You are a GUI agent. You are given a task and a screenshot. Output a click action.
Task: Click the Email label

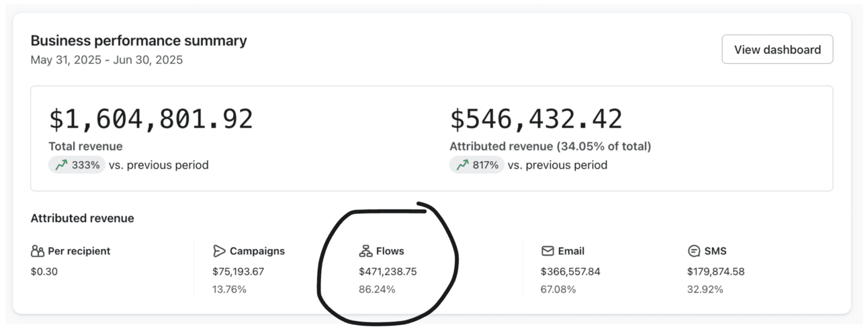point(571,251)
